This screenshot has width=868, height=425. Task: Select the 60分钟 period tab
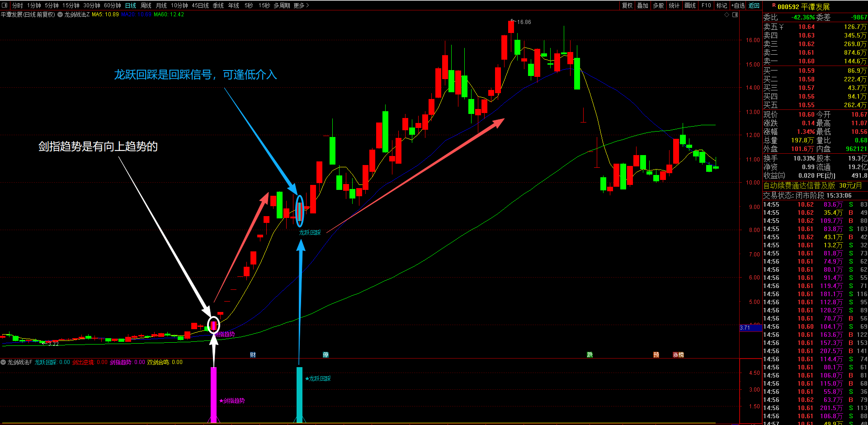point(113,5)
